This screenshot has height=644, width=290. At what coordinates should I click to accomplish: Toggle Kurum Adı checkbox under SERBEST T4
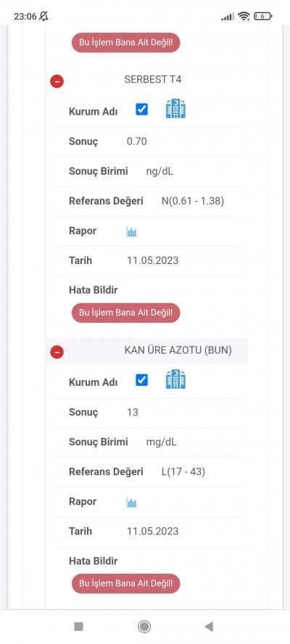[x=141, y=110]
